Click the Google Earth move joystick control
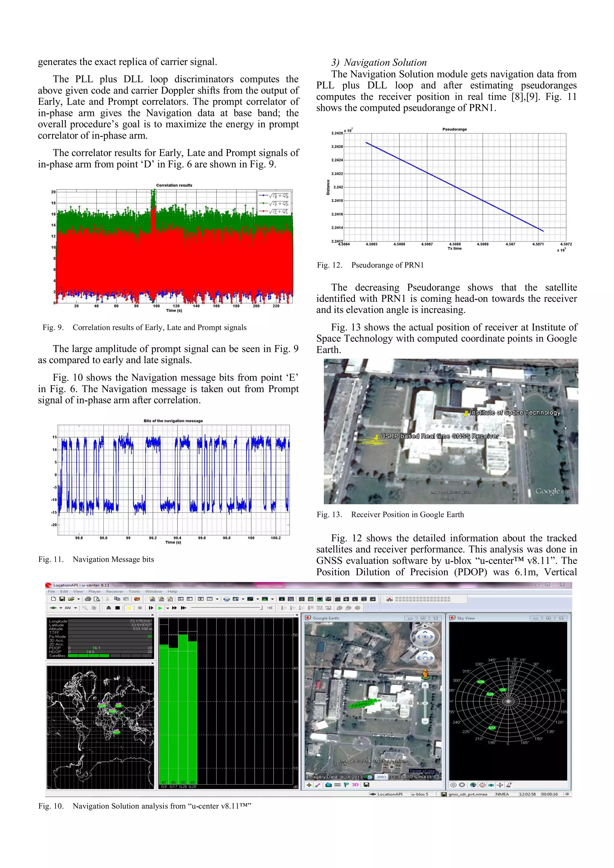The height and width of the screenshot is (868, 614). pyautogui.click(x=425, y=658)
